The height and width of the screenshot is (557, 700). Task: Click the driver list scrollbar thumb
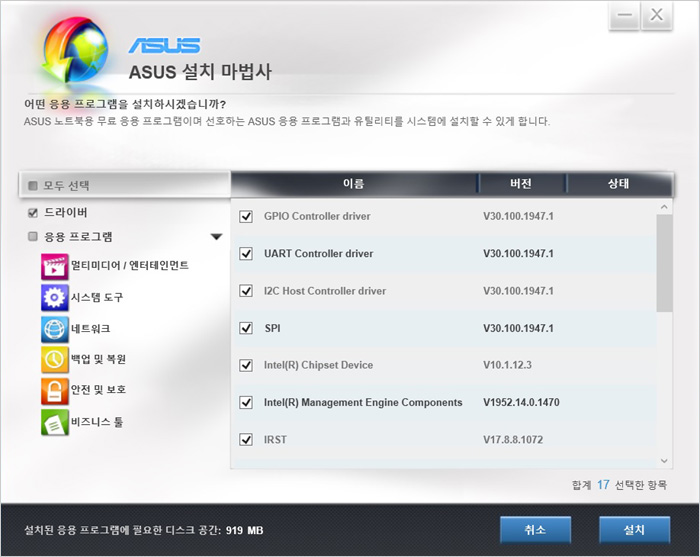pyautogui.click(x=664, y=262)
